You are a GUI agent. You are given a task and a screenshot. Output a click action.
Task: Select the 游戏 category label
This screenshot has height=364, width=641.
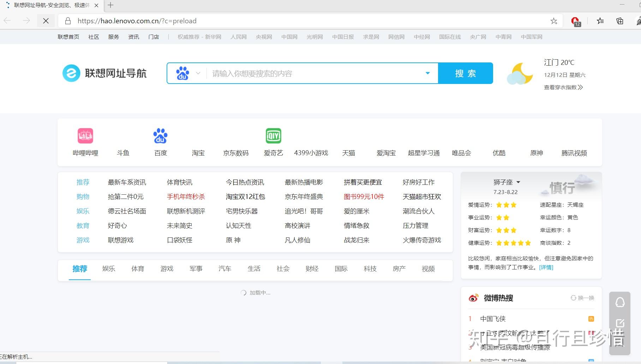(83, 240)
